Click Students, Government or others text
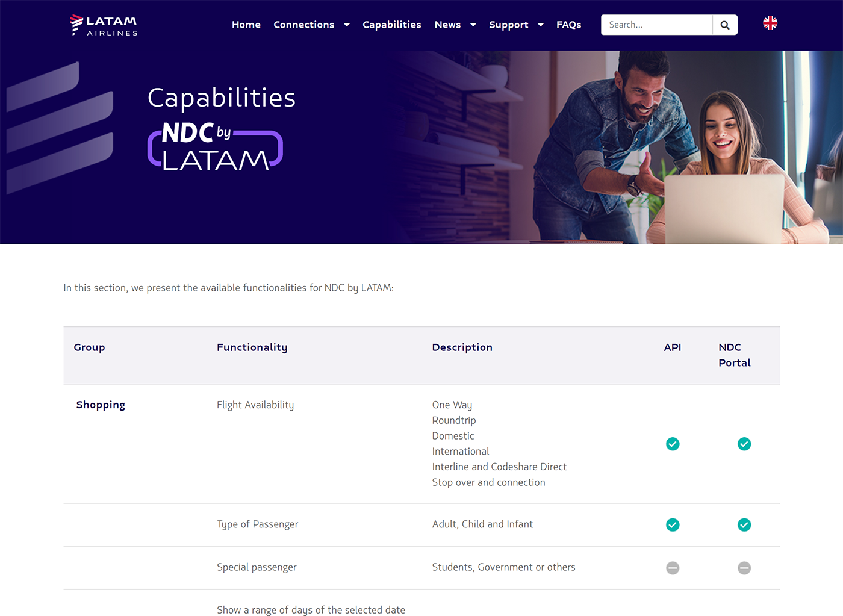The width and height of the screenshot is (843, 616). click(x=503, y=567)
